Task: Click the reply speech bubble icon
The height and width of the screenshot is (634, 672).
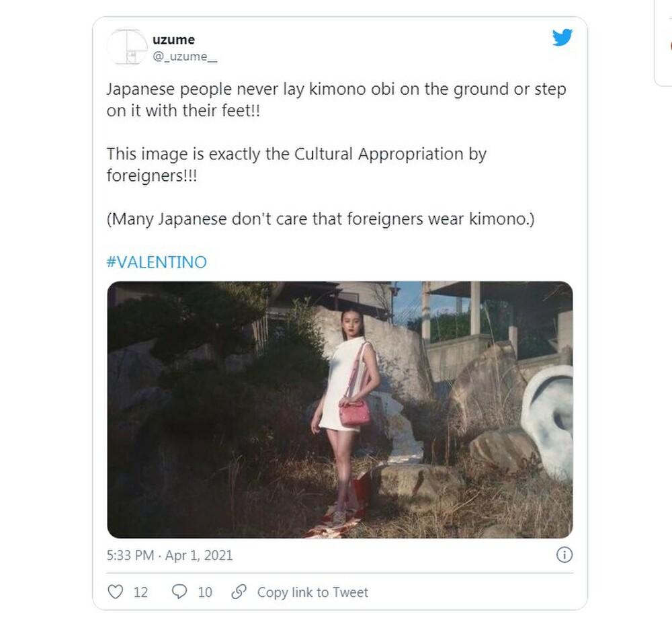Action: (179, 592)
